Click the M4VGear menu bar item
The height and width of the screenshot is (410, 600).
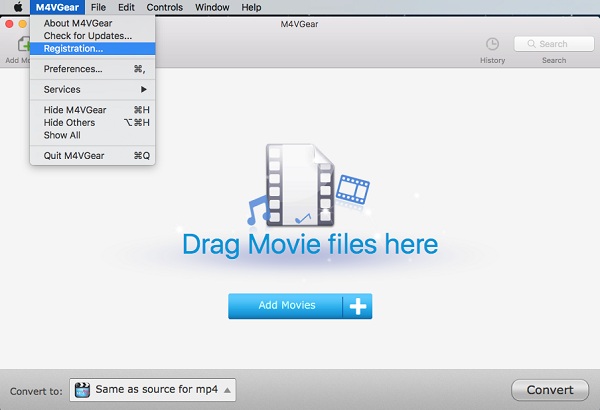(x=57, y=7)
